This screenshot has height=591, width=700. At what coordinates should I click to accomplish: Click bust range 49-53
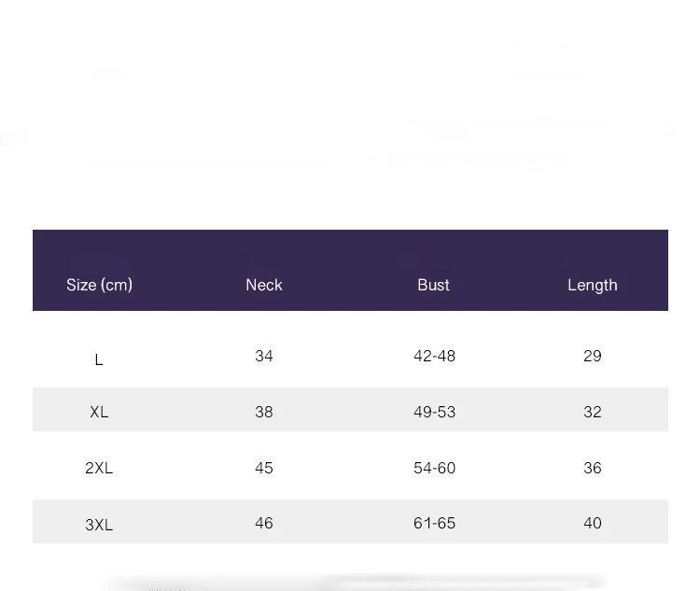pyautogui.click(x=435, y=412)
